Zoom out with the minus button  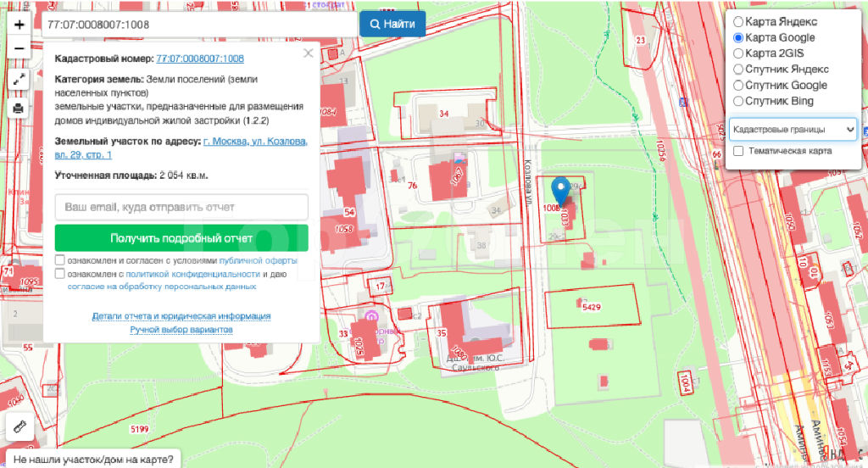click(x=19, y=48)
